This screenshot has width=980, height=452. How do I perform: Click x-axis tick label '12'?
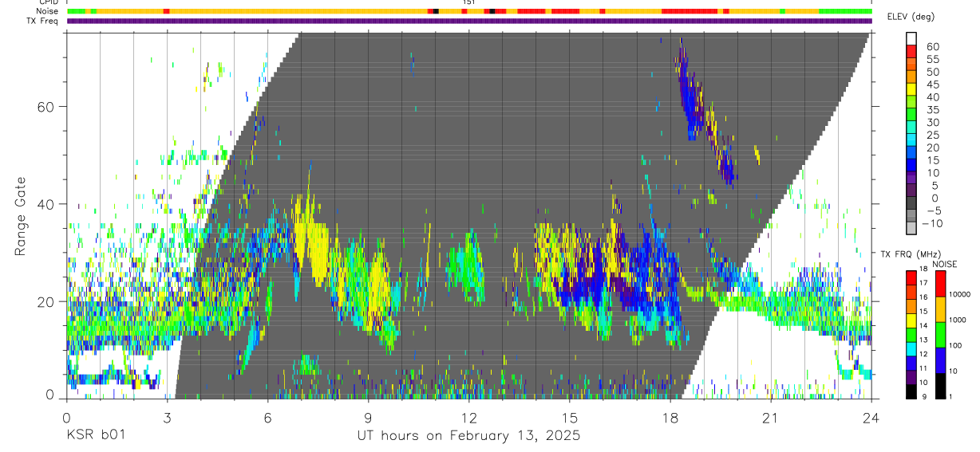pos(468,418)
